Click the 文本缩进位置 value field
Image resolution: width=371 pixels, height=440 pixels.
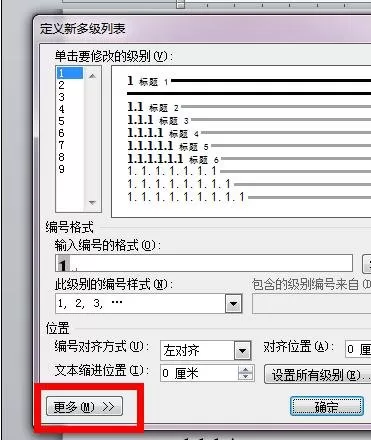pyautogui.click(x=199, y=373)
